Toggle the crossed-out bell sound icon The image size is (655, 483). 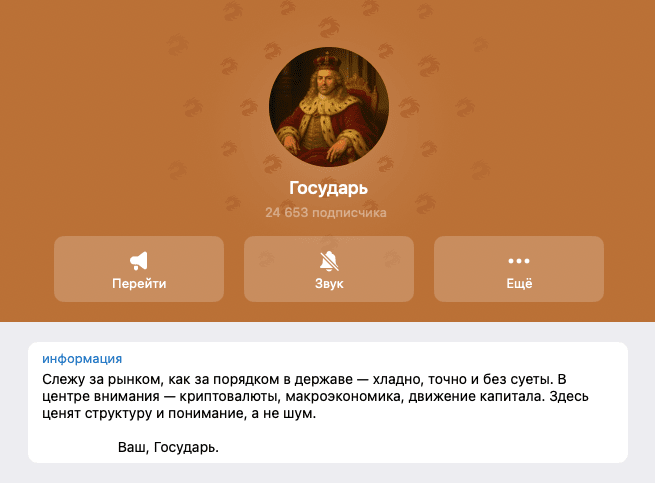(329, 261)
